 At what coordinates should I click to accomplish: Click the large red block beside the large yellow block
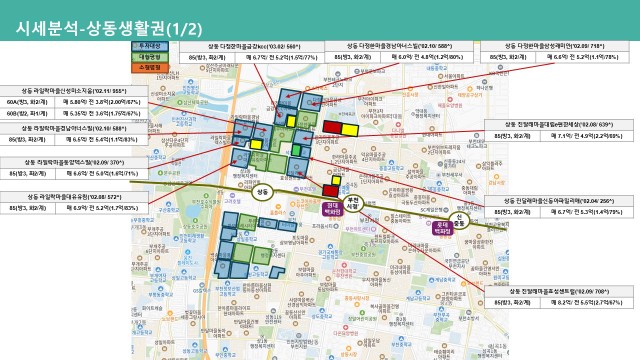[x=332, y=127]
